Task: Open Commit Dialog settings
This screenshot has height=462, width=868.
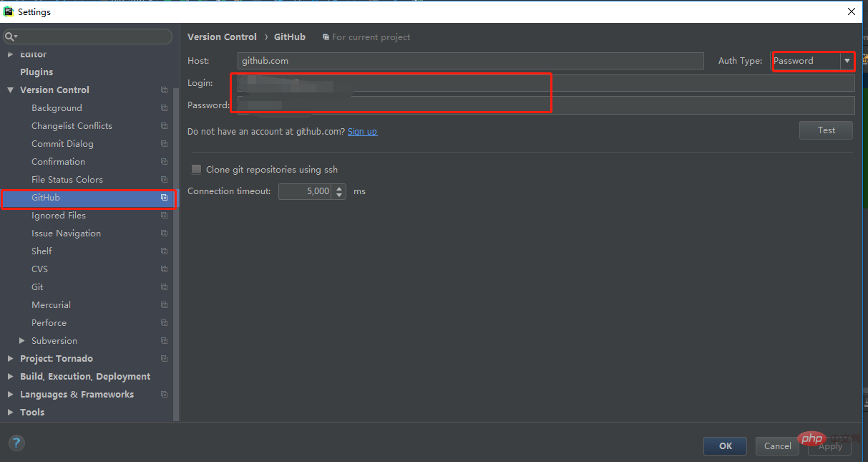Action: (x=62, y=144)
